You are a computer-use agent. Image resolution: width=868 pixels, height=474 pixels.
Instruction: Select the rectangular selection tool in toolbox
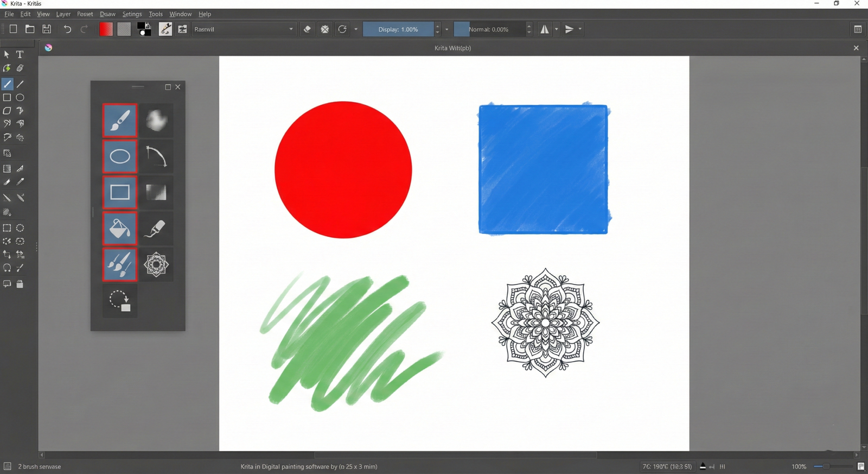(7, 228)
